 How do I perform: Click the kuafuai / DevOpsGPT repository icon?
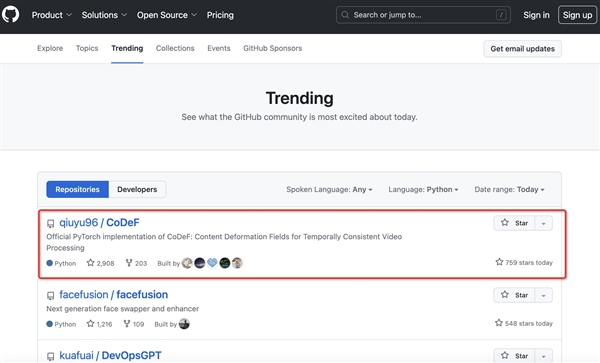click(51, 356)
